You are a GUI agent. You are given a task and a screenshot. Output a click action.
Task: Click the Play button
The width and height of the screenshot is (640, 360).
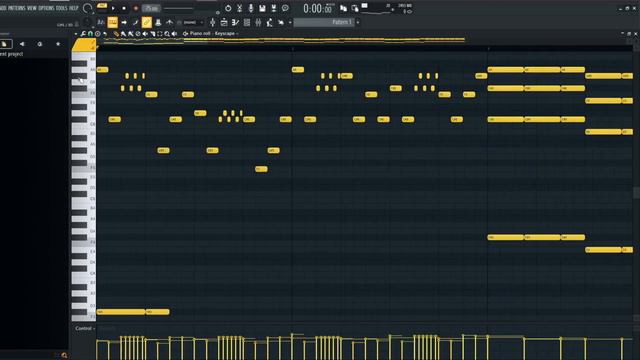tap(113, 8)
